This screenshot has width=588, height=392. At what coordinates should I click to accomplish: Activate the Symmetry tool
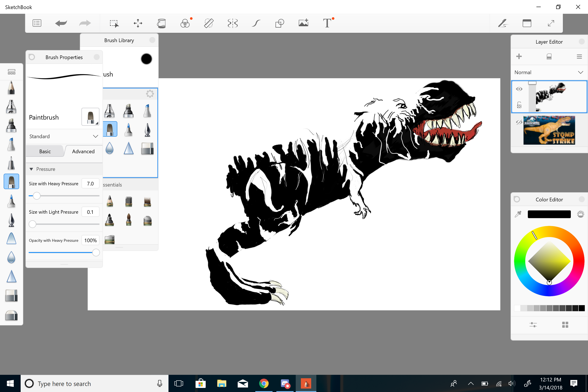click(x=233, y=23)
